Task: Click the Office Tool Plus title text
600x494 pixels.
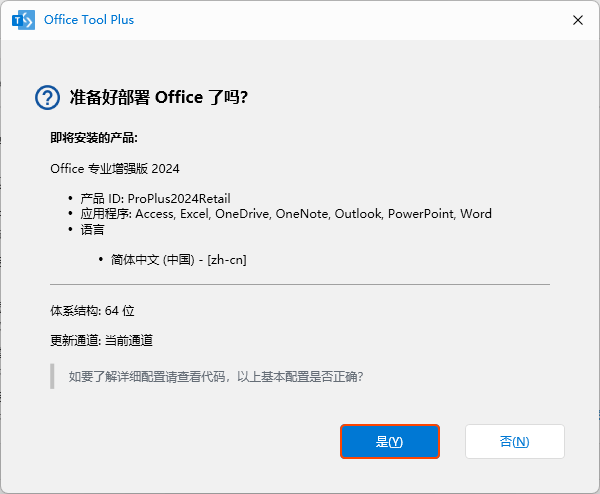Action: pos(90,20)
